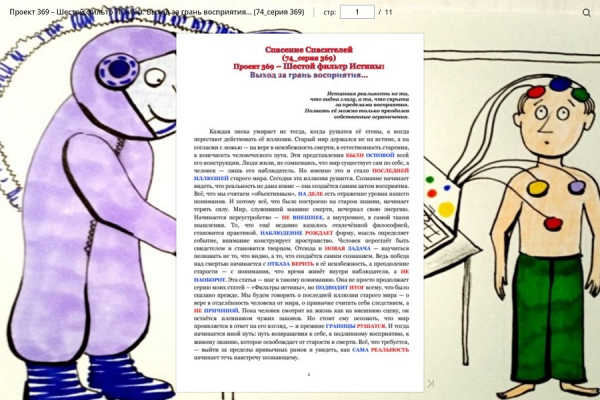Click the total pages "/ 11" label
The height and width of the screenshot is (400, 600).
(385, 12)
